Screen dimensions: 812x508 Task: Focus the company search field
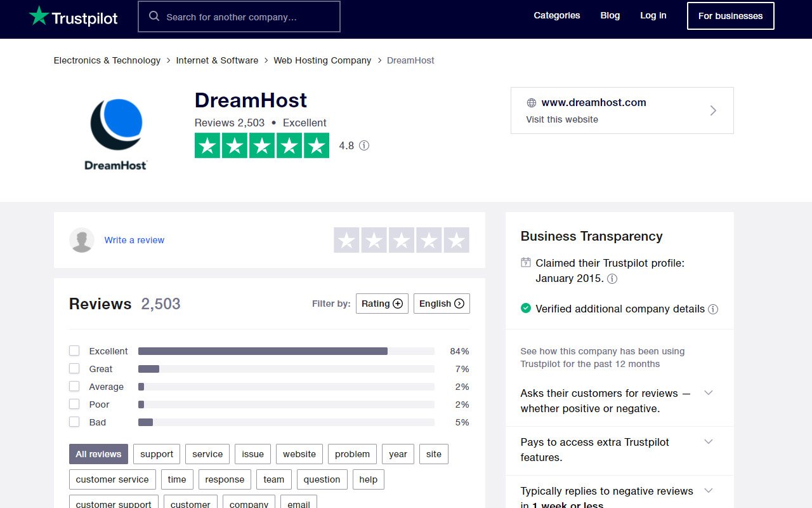pyautogui.click(x=239, y=17)
